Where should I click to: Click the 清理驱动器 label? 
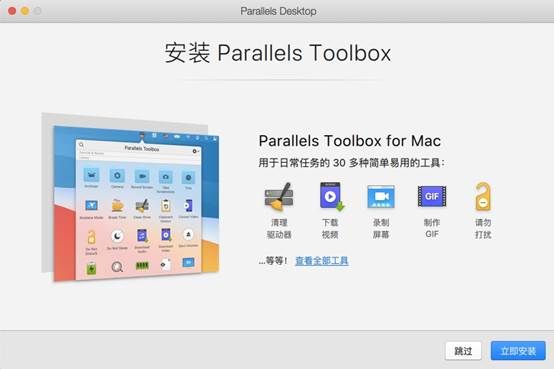pos(279,228)
